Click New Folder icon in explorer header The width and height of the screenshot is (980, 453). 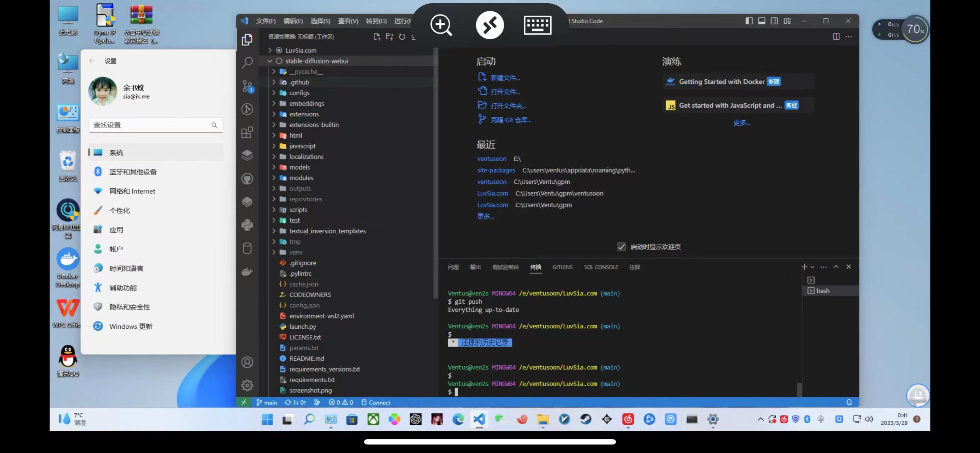click(x=389, y=36)
